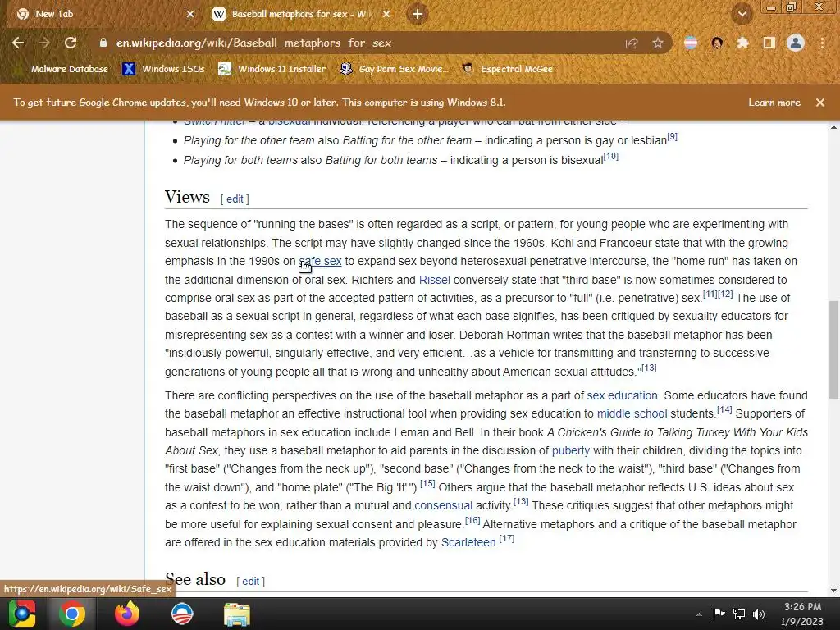Screen dimensions: 840x630
Task: Select the Baseball metaphors for sex tab
Action: [x=302, y=14]
